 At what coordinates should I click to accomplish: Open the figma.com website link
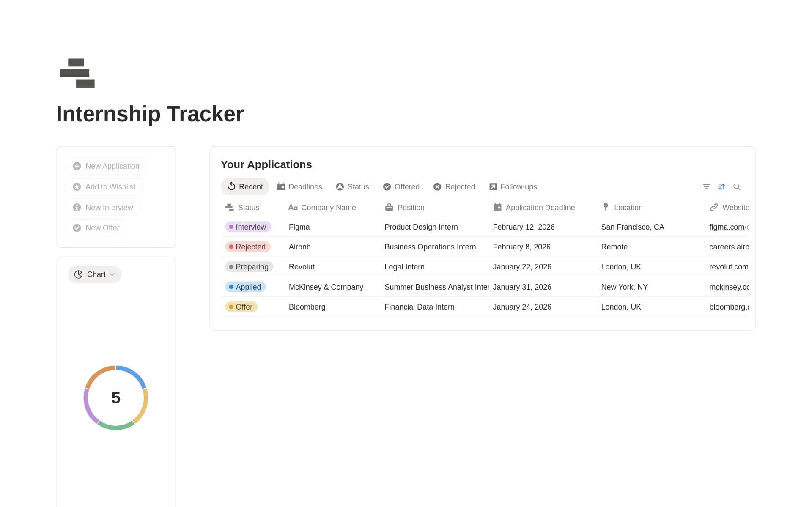point(729,227)
